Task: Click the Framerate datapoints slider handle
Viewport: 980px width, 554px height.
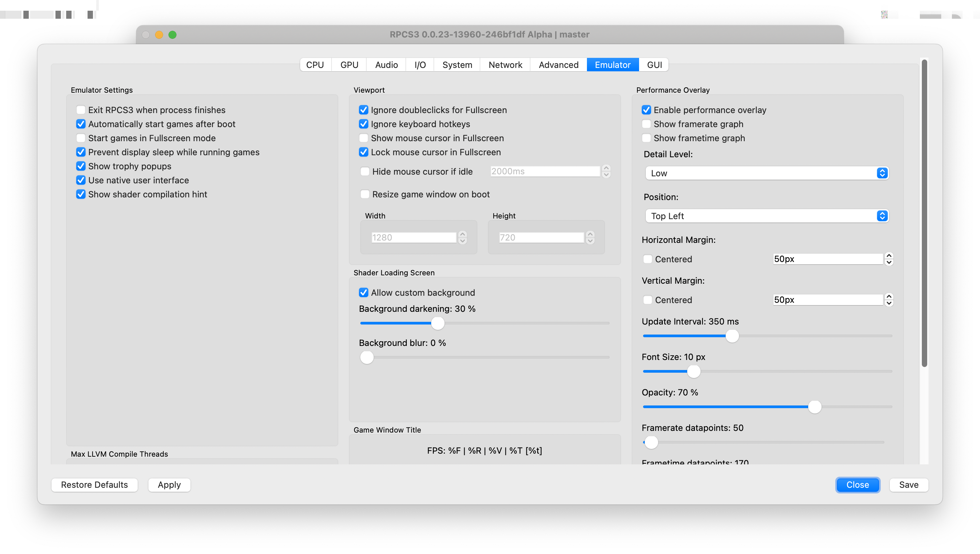Action: point(651,443)
